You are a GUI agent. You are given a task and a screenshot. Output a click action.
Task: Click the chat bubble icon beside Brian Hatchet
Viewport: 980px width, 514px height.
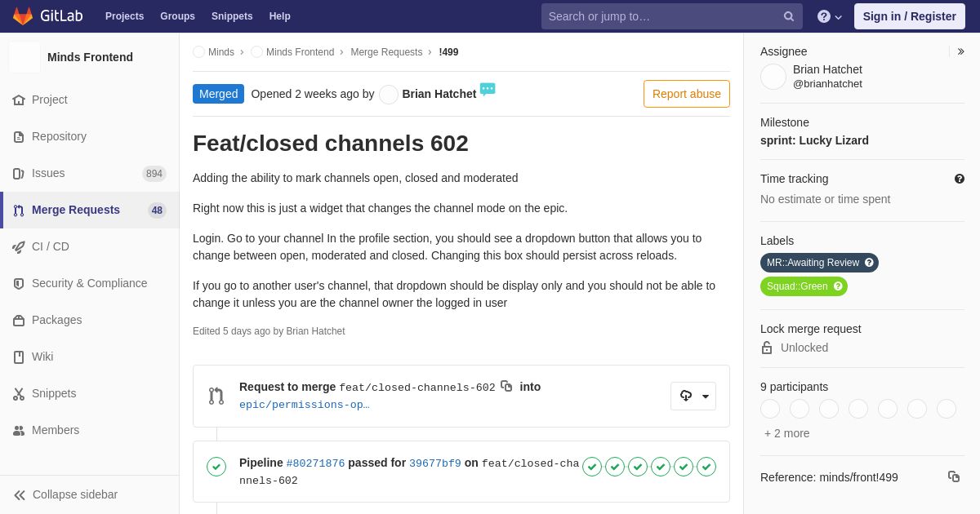click(x=488, y=89)
